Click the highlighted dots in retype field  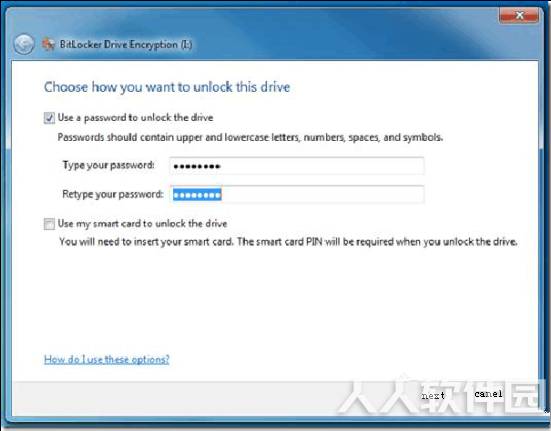(197, 195)
